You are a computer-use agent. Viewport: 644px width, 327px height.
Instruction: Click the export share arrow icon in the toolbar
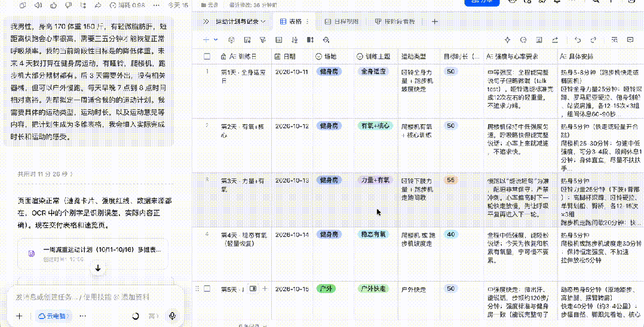tap(555, 40)
